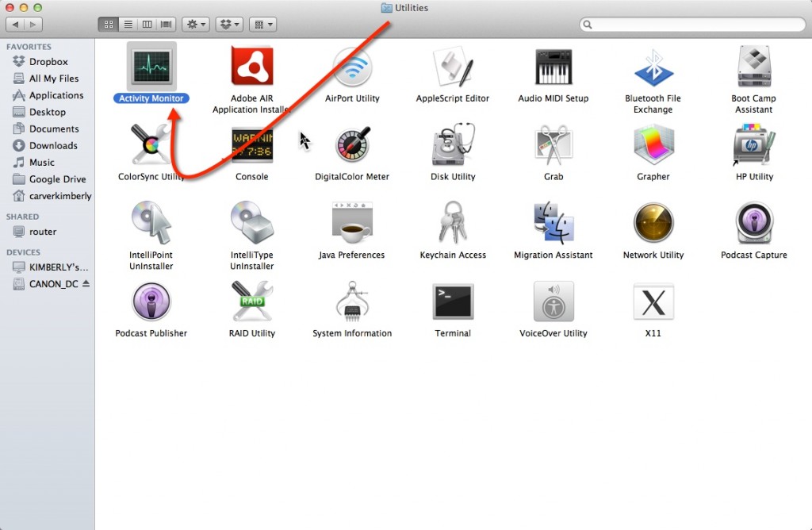Select the Podcast Capture icon
The image size is (812, 530).
(x=754, y=223)
